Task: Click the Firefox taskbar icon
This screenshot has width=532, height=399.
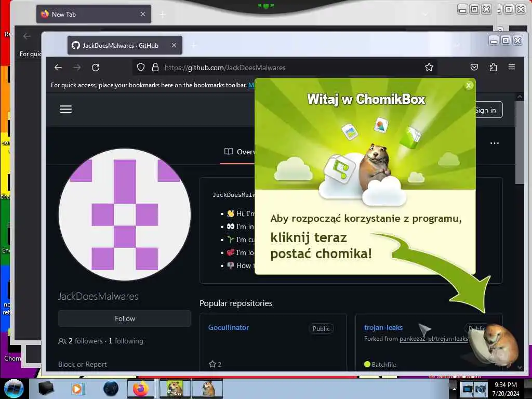Action: pos(141,389)
